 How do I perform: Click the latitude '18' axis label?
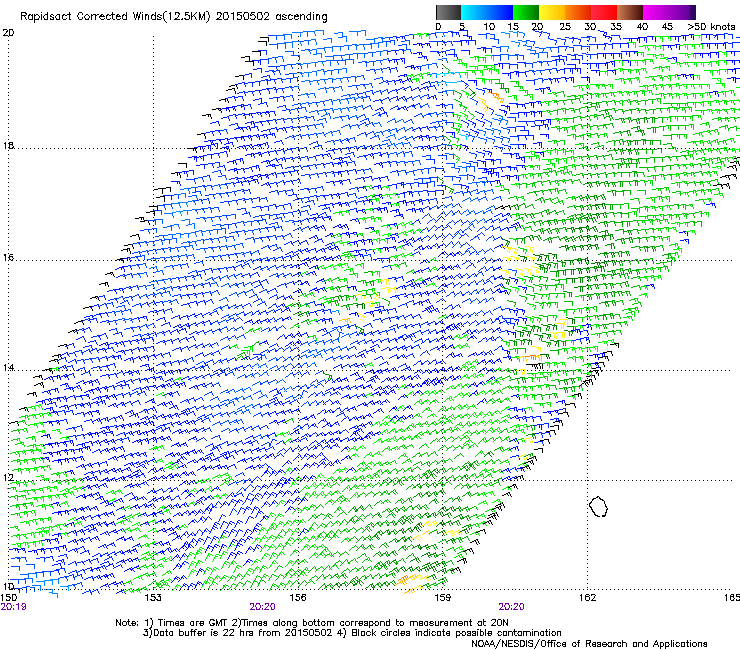[x=8, y=145]
